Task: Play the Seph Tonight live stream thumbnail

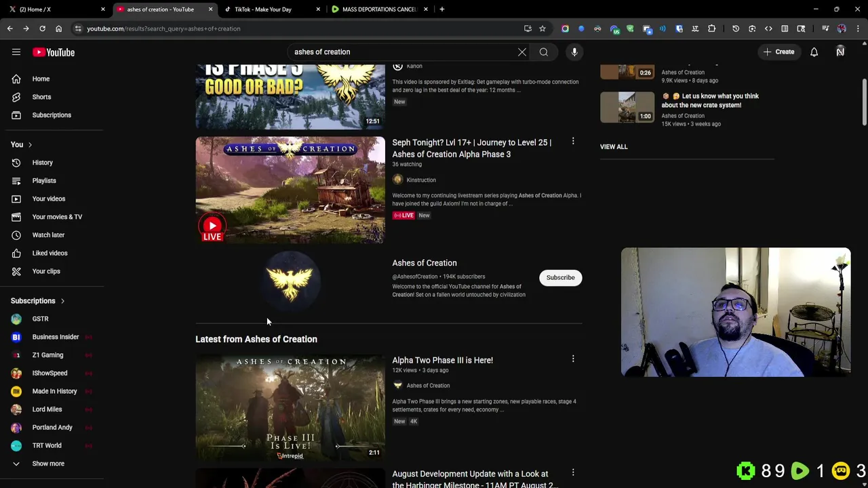Action: tap(290, 190)
